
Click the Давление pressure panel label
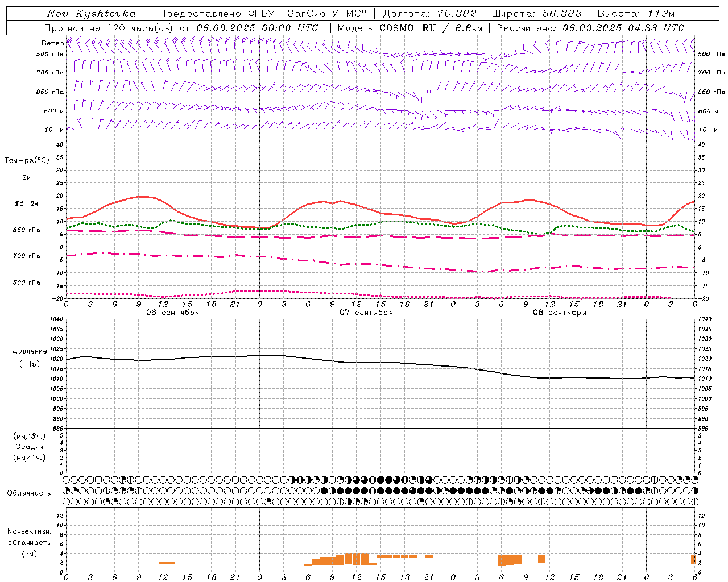pos(30,351)
